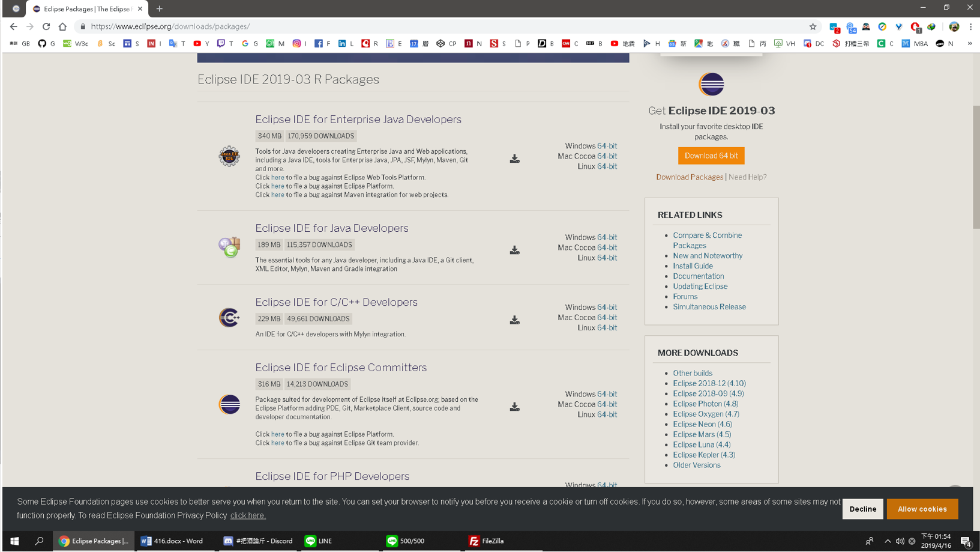Click the C/C++ package logo

click(x=229, y=317)
